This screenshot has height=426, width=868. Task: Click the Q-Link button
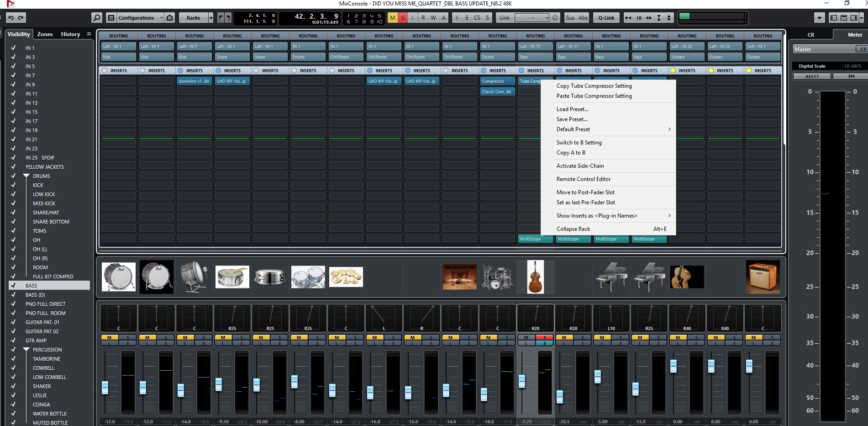(606, 18)
